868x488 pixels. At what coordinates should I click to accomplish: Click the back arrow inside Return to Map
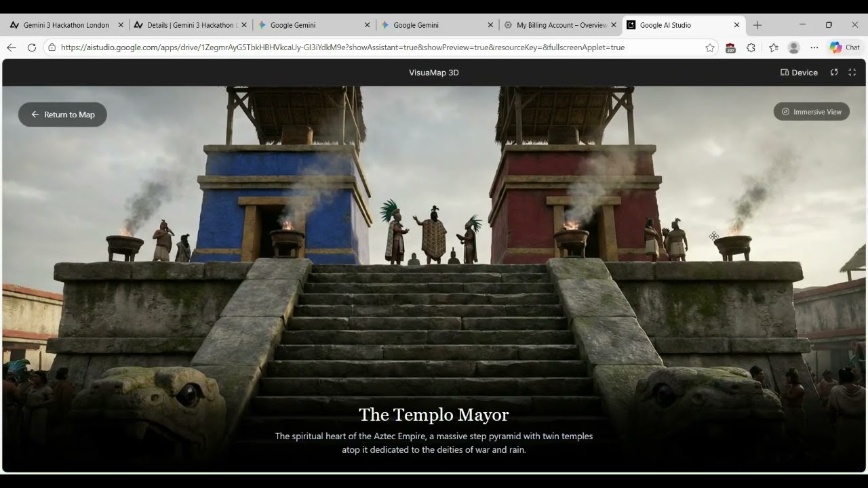[x=35, y=115]
